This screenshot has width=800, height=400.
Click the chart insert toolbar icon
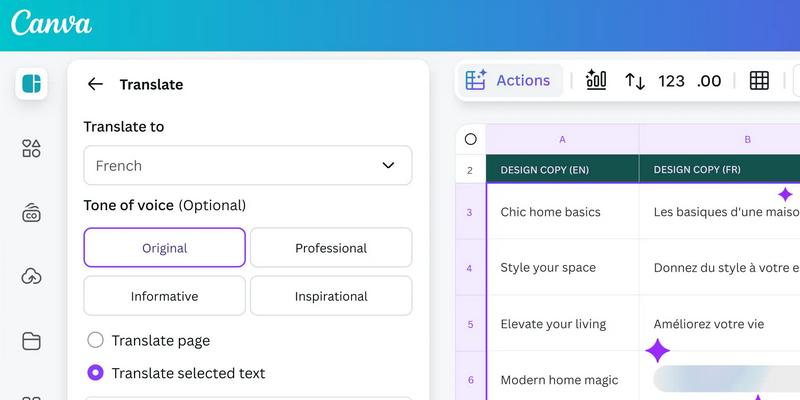point(596,81)
